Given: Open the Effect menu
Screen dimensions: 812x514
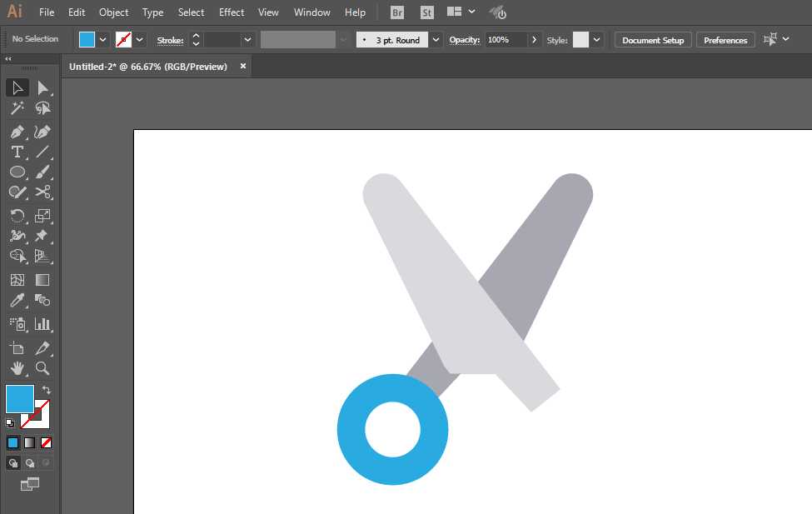Looking at the screenshot, I should tap(232, 12).
